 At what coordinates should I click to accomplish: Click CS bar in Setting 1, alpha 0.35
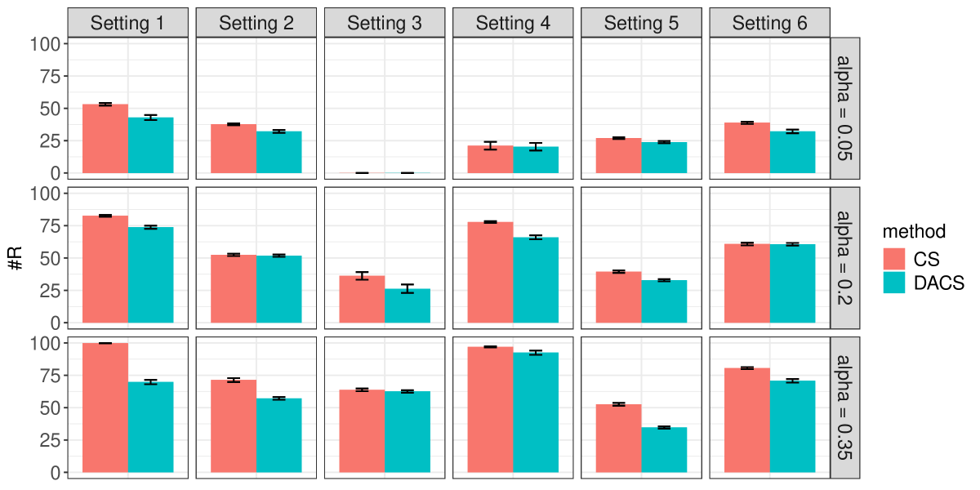click(106, 408)
